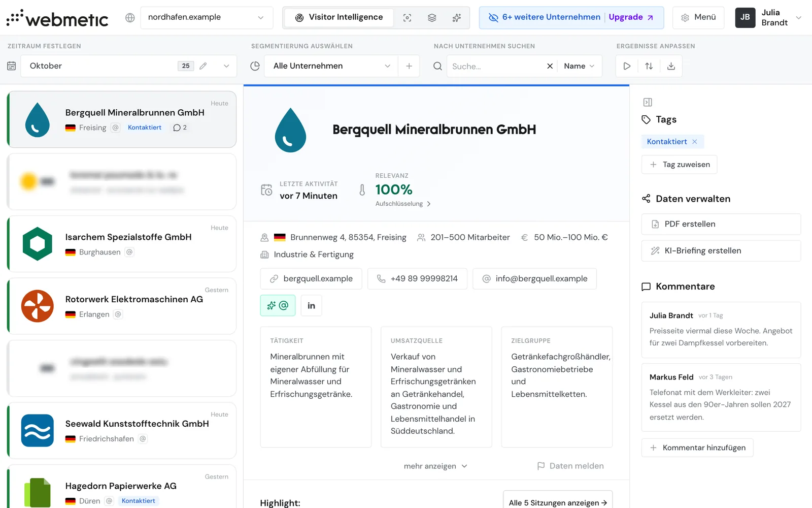Click KI-Briefing erstellen button
This screenshot has width=812, height=508.
pos(721,251)
